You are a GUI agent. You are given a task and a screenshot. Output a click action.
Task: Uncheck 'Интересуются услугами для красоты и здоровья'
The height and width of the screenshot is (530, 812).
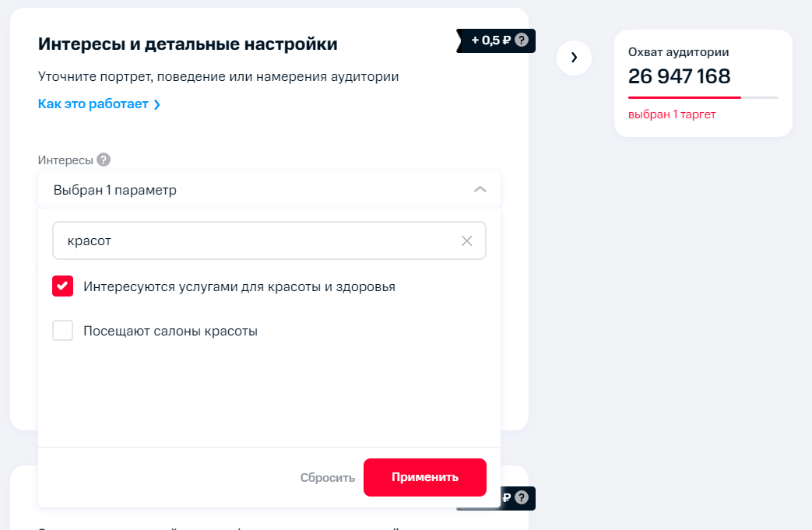point(62,286)
